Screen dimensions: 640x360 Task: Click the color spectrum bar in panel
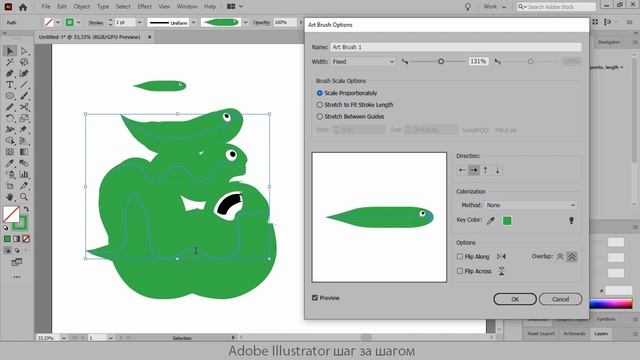(x=611, y=304)
